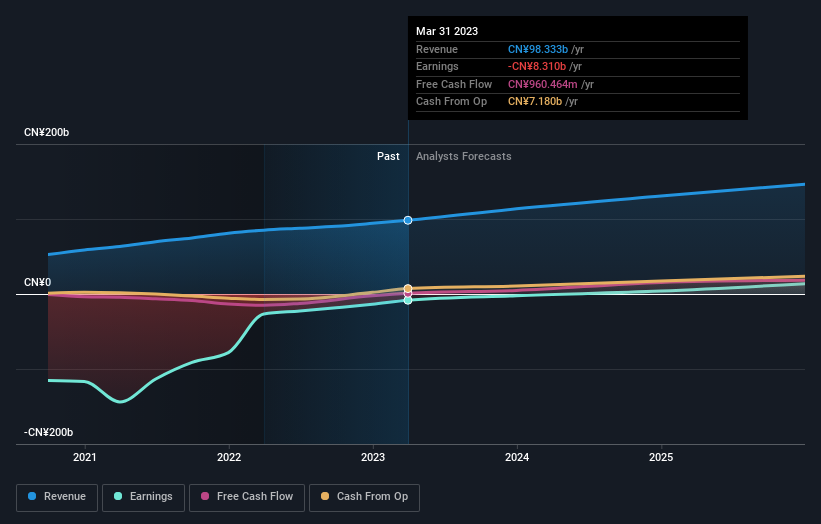Click the -CN¥8.310b earnings value
This screenshot has height=524, width=821.
click(x=537, y=66)
